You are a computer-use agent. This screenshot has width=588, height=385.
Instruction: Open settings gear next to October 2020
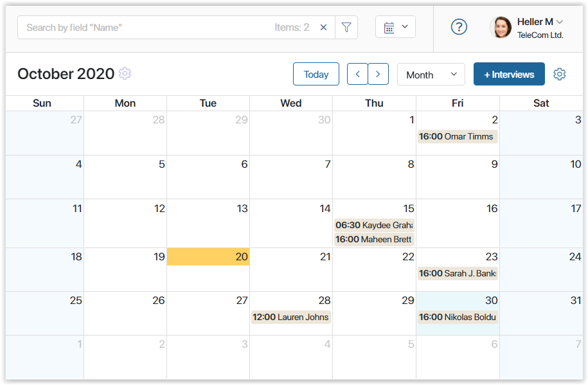pyautogui.click(x=125, y=74)
